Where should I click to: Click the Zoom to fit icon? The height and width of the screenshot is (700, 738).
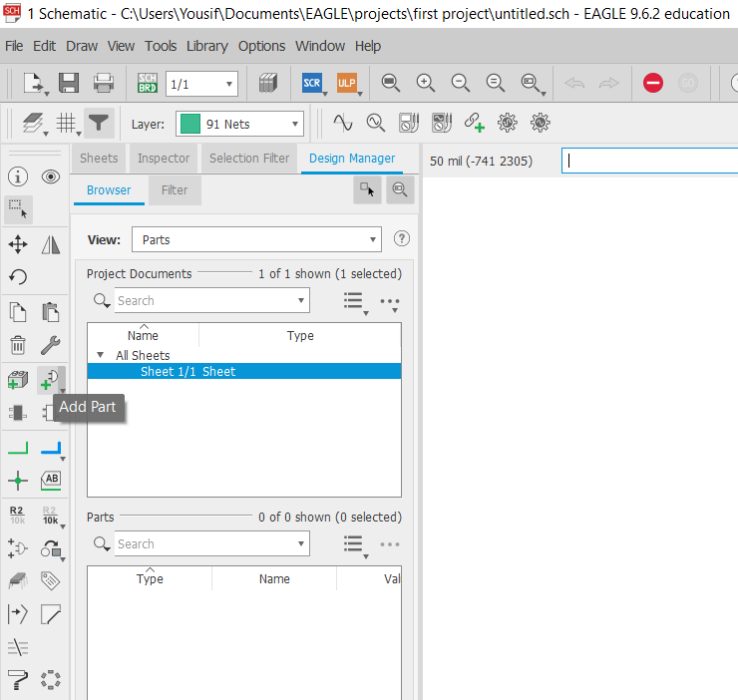(x=391, y=84)
